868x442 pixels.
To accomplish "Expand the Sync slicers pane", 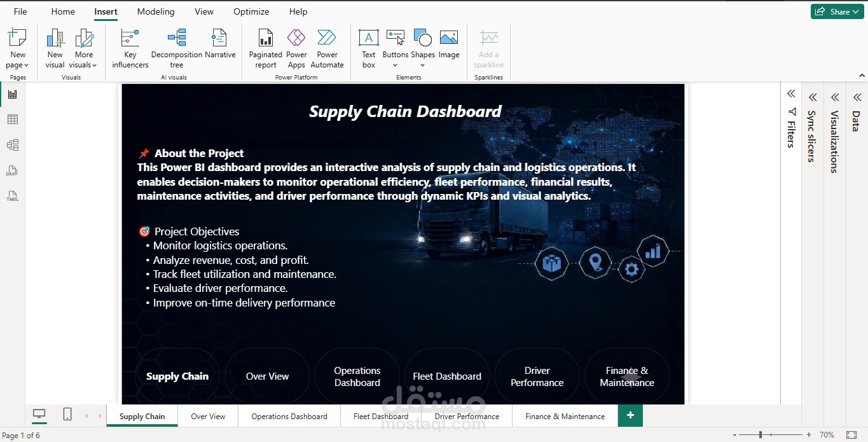I will (x=813, y=97).
